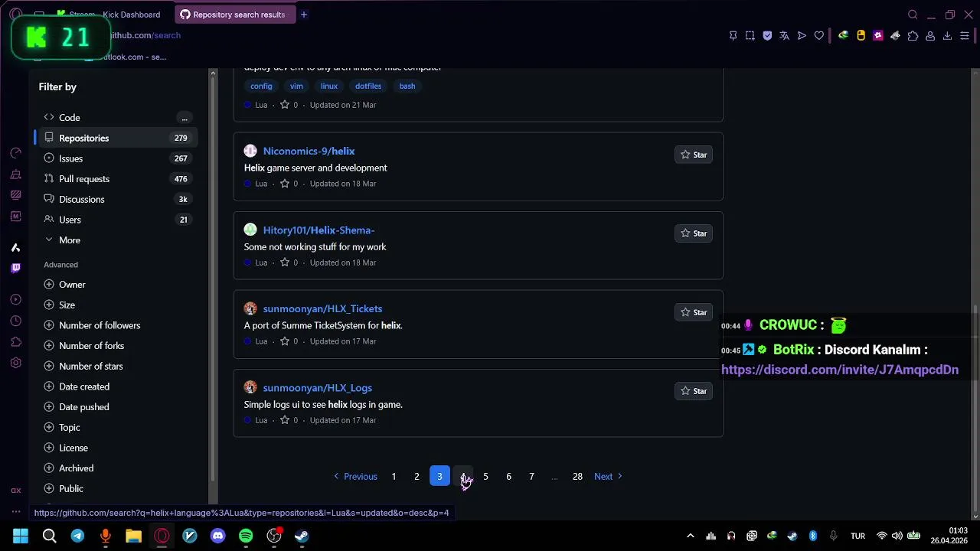Select the Pull requests filter
The image size is (980, 551).
click(x=116, y=178)
